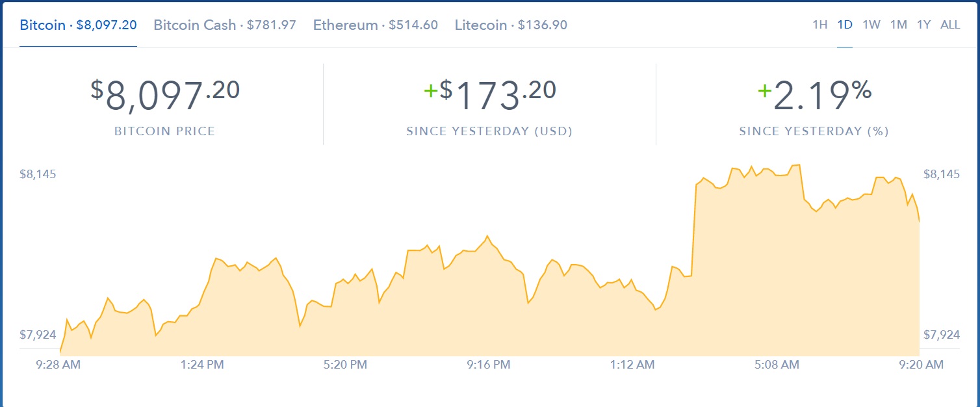Click the 1:24 PM time label

tap(202, 365)
